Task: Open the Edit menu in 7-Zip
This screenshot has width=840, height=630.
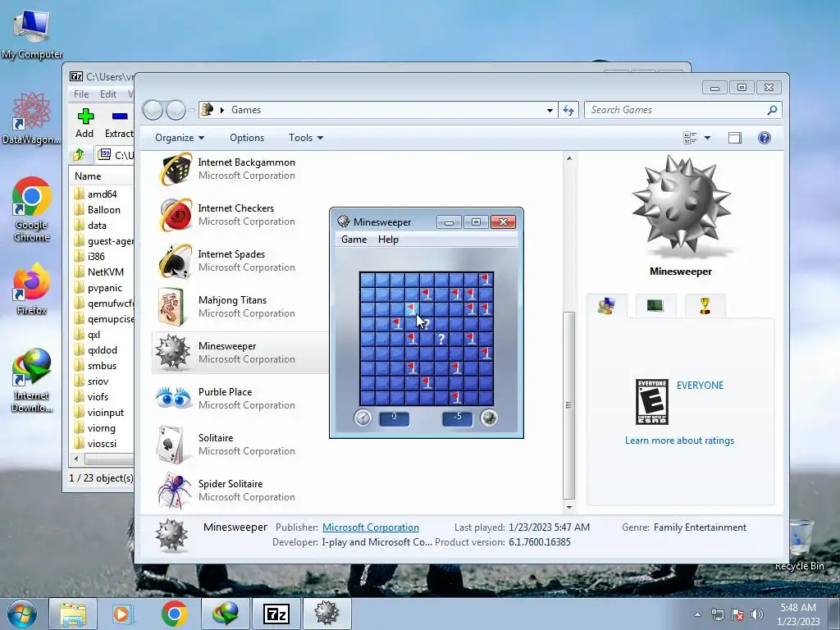Action: click(108, 94)
